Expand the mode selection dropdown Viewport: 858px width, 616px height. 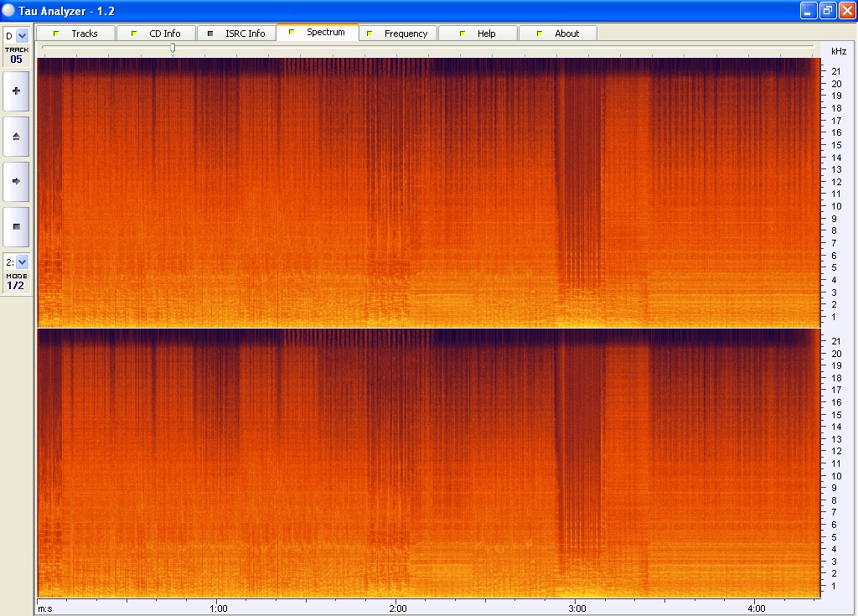pyautogui.click(x=22, y=261)
